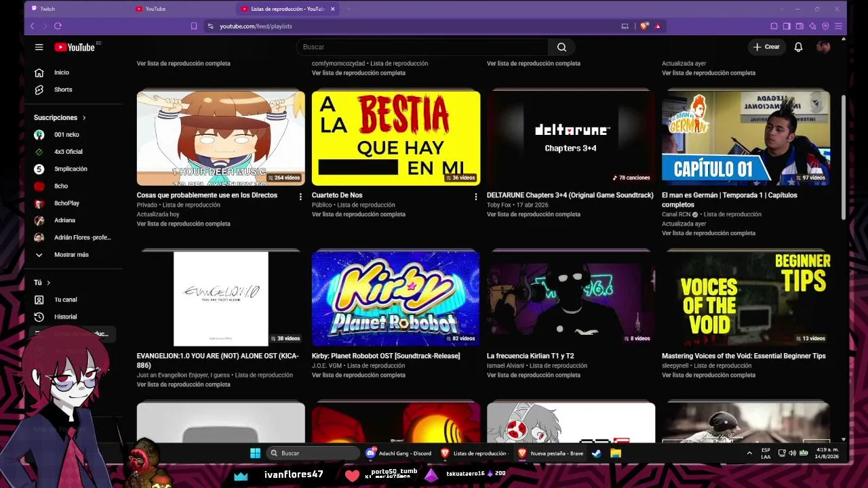Open options for Cosas que probablemente use playlist
This screenshot has width=868, height=488.
[300, 197]
